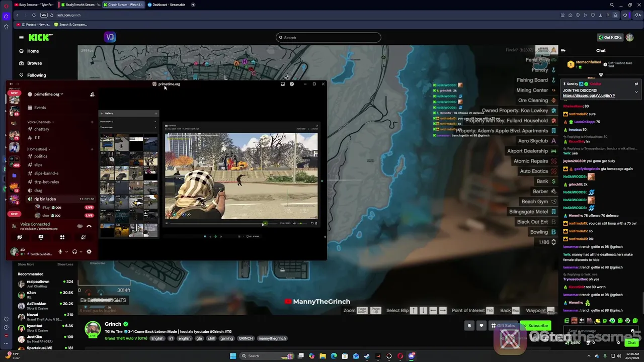644x362 pixels.
Task: Add a channel to HomesBase
Action: (92, 149)
